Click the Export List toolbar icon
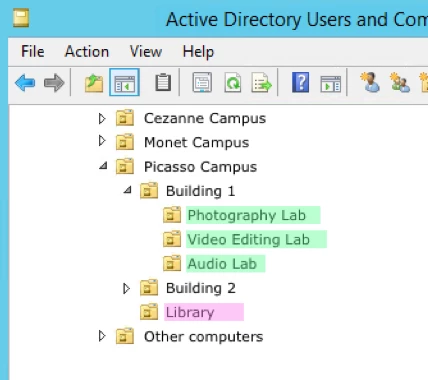Screen dimensions: 428x380 [262, 82]
